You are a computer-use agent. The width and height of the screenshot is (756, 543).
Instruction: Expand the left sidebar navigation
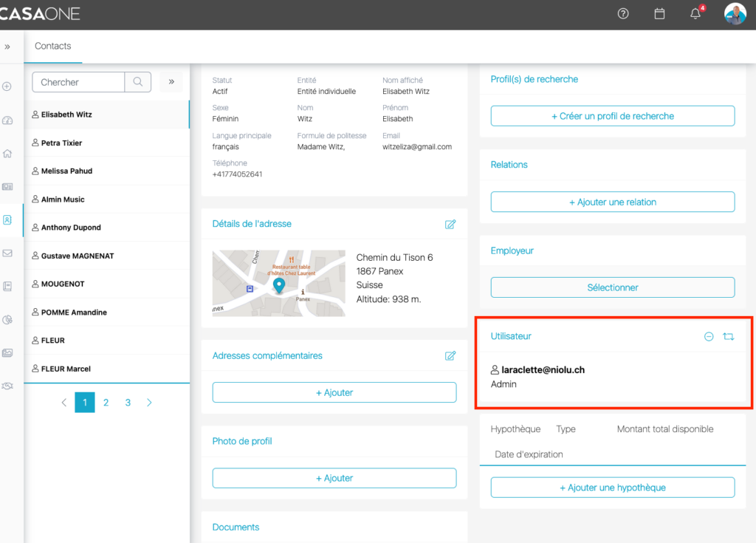pos(7,47)
